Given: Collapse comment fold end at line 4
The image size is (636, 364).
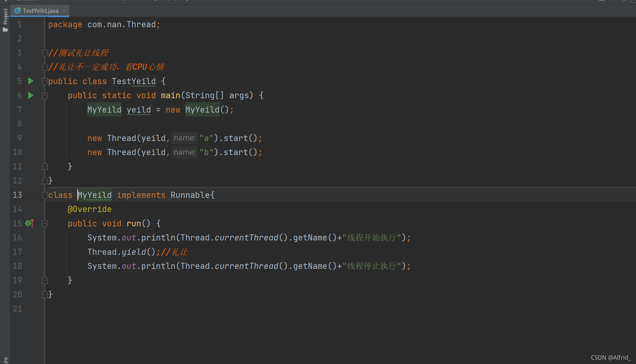Looking at the screenshot, I should (45, 67).
